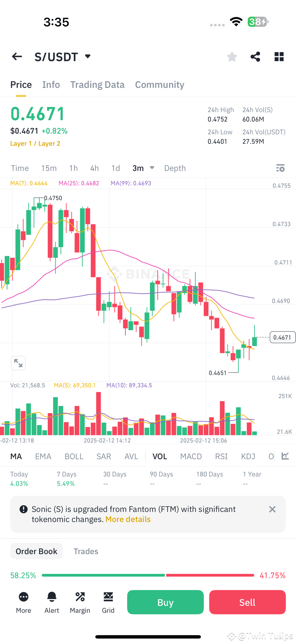Expand chart to fullscreen via arrows icon
This screenshot has height=644, width=296.
[x=18, y=363]
